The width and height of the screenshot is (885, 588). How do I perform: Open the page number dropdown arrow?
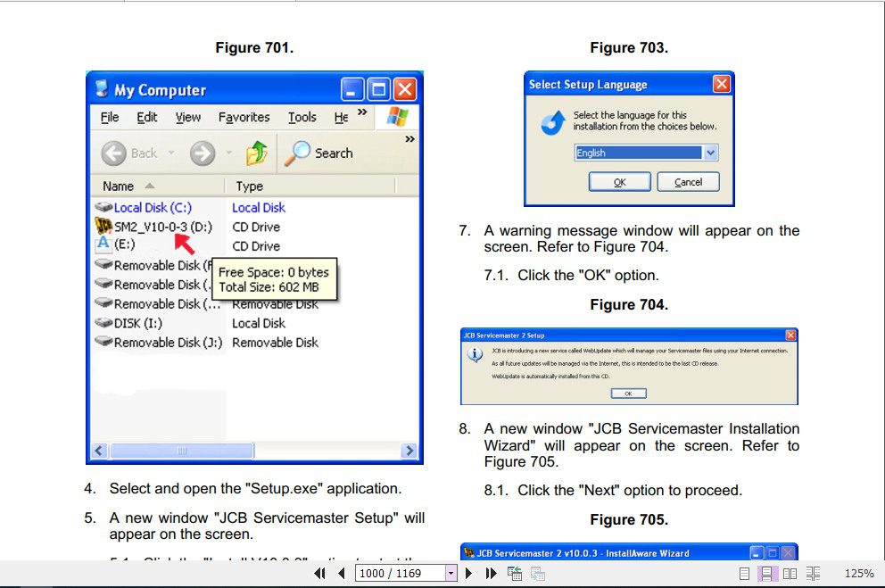tap(451, 574)
